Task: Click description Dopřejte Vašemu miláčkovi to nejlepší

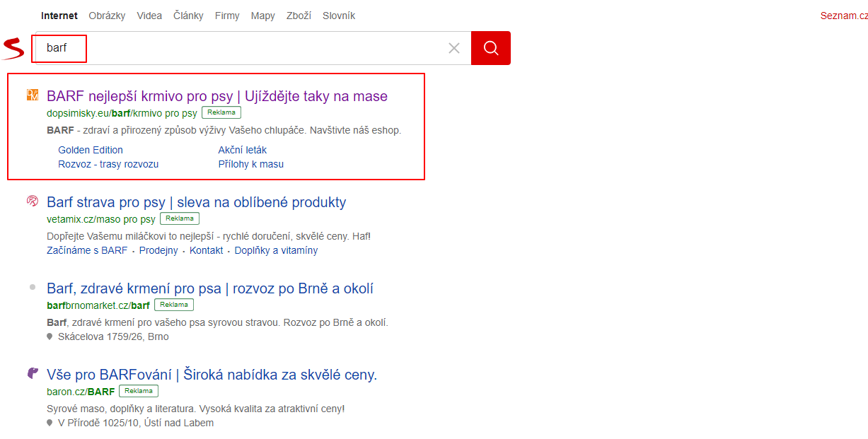Action: (x=209, y=236)
